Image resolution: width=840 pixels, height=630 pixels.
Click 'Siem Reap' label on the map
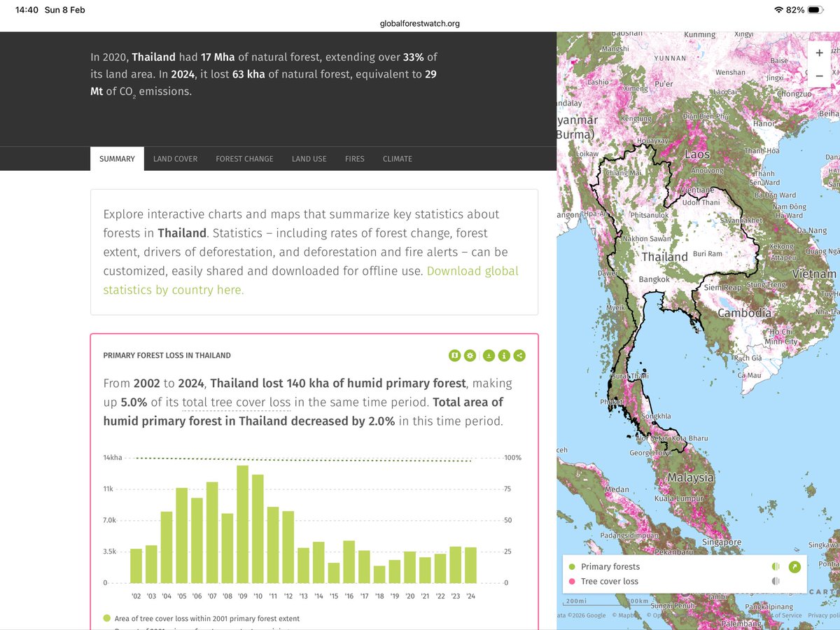click(x=723, y=288)
